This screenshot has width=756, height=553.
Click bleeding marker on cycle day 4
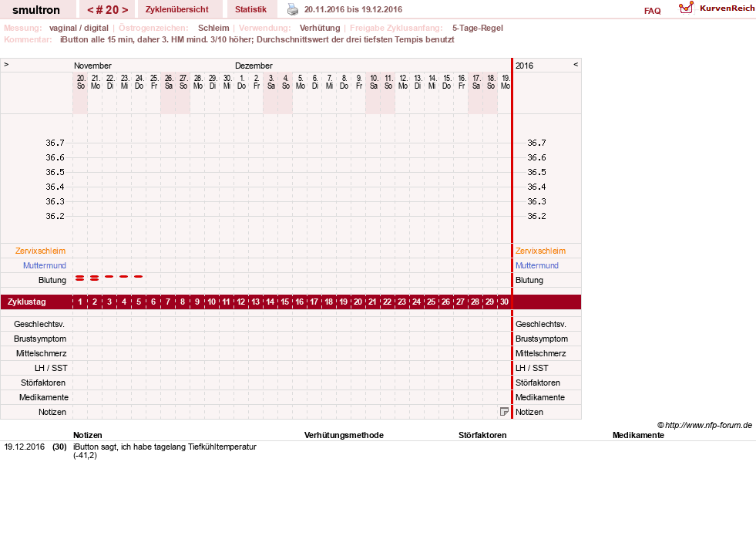click(124, 276)
